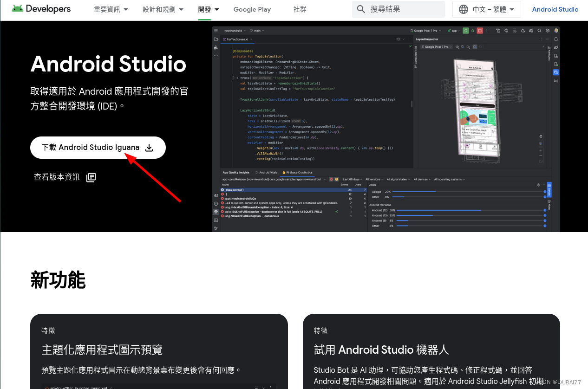
Task: Open the 中文 – 繁體 language dropdown
Action: coord(486,9)
